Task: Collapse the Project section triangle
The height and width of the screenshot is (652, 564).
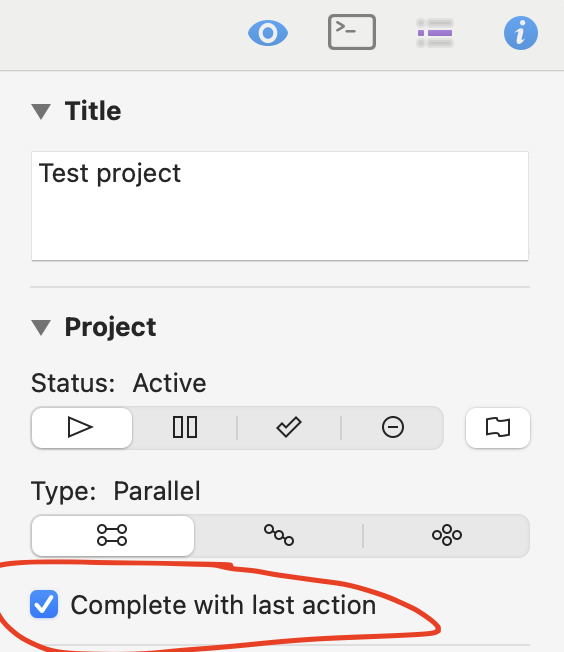Action: [41, 327]
